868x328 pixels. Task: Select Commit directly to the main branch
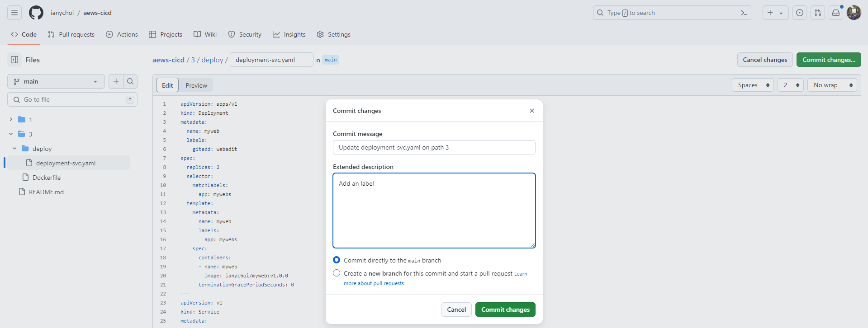tap(337, 260)
